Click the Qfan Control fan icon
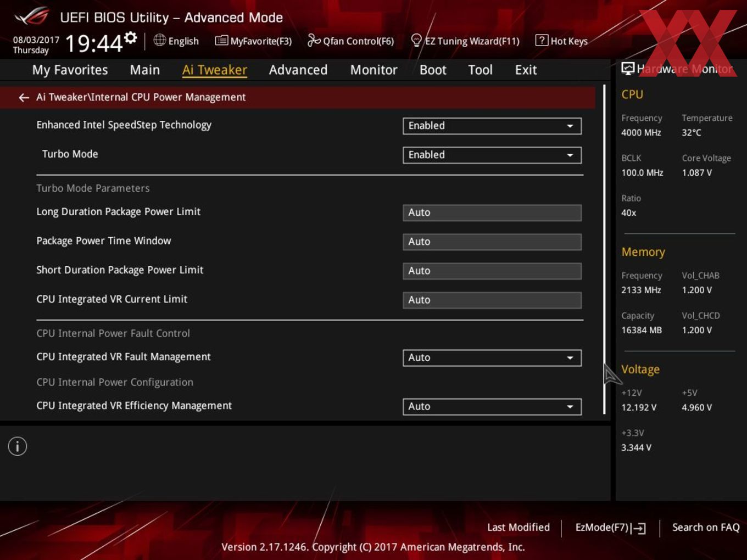 pos(314,40)
